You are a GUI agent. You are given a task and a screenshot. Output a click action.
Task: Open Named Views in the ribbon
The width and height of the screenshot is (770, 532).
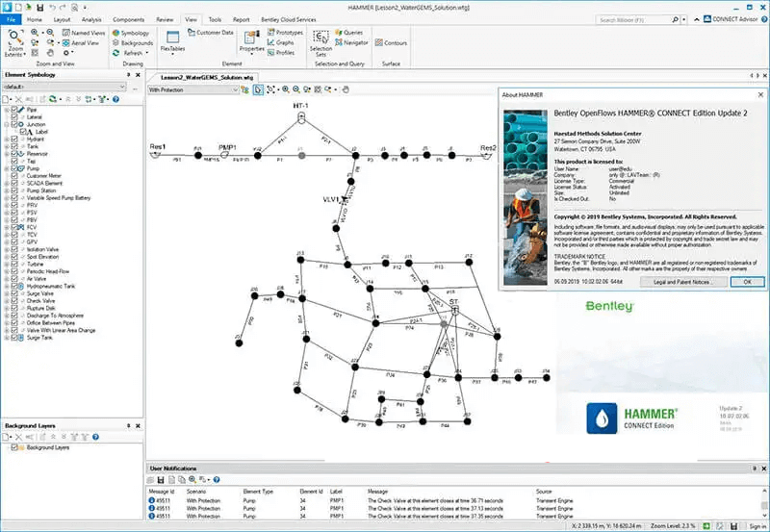coord(84,33)
